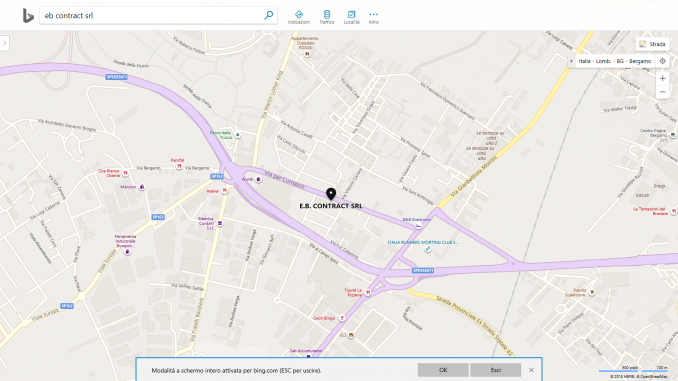Click the search magnifier icon
The height and width of the screenshot is (381, 678).
pyautogui.click(x=269, y=15)
